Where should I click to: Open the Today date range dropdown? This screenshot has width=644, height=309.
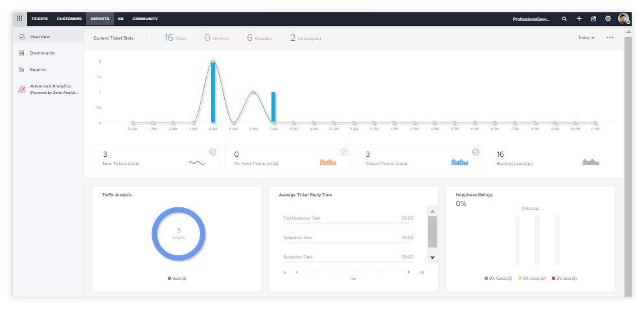pos(586,38)
